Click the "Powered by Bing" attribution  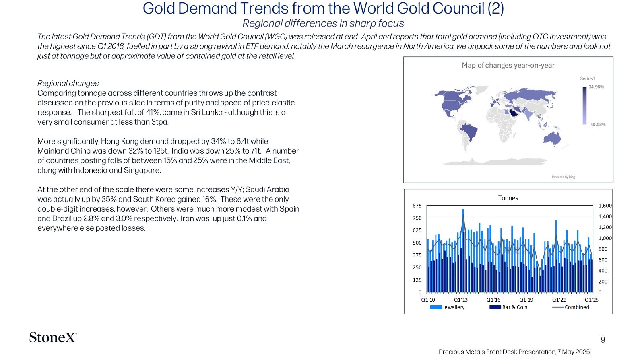[563, 177]
